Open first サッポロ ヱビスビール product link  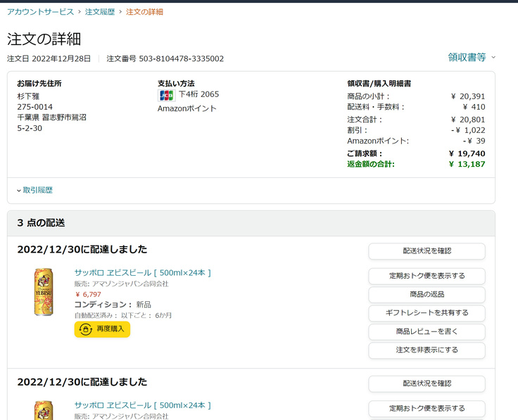[x=143, y=273]
